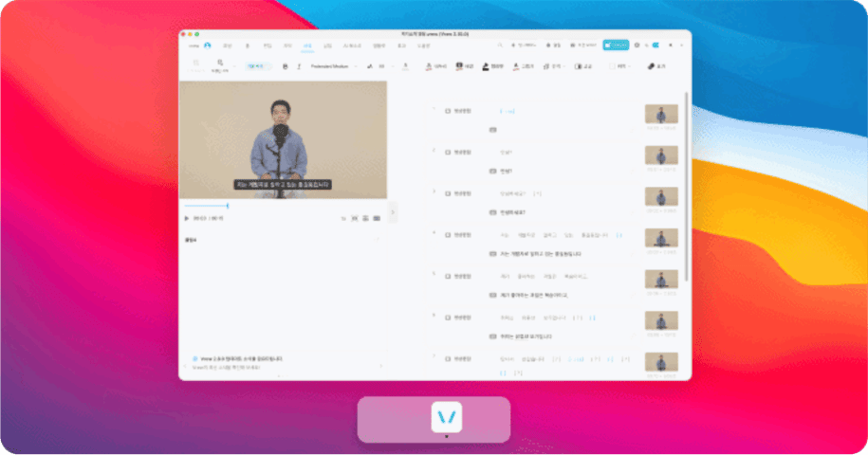Viewport: 868px width, 455px height.
Task: Check the checkbox for clip 4
Action: [448, 235]
